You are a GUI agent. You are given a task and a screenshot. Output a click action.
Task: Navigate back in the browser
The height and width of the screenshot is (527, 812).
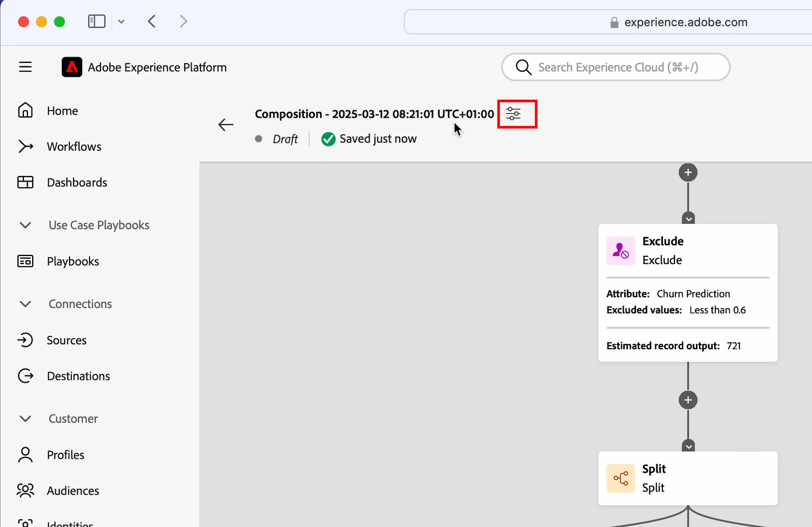click(152, 21)
